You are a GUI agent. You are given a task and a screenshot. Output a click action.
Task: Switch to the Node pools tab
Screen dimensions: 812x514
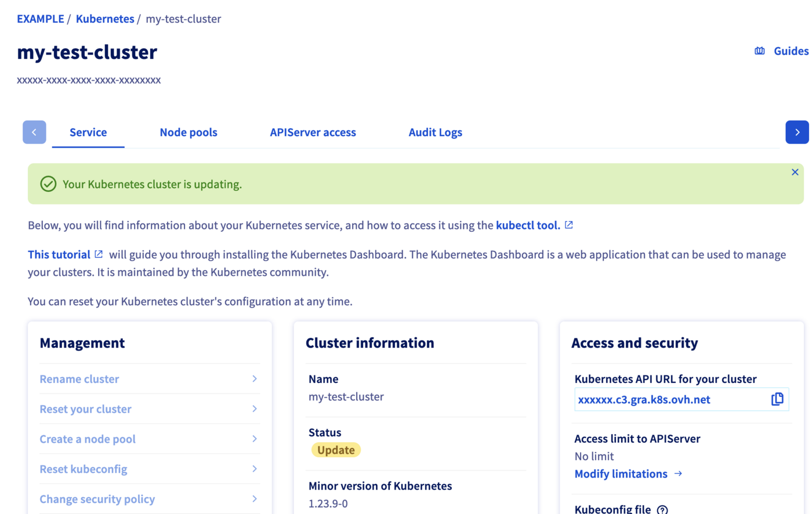(188, 132)
